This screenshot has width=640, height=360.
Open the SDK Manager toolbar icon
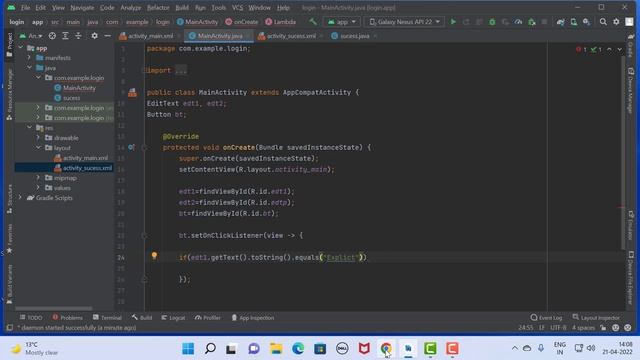[x=587, y=22]
